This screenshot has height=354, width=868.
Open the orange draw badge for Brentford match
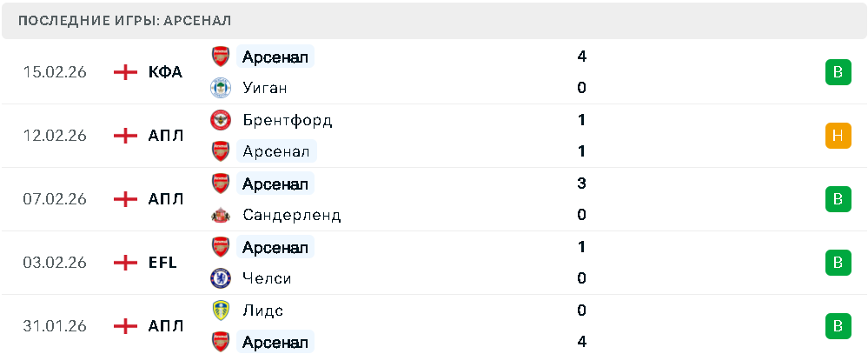coord(838,136)
